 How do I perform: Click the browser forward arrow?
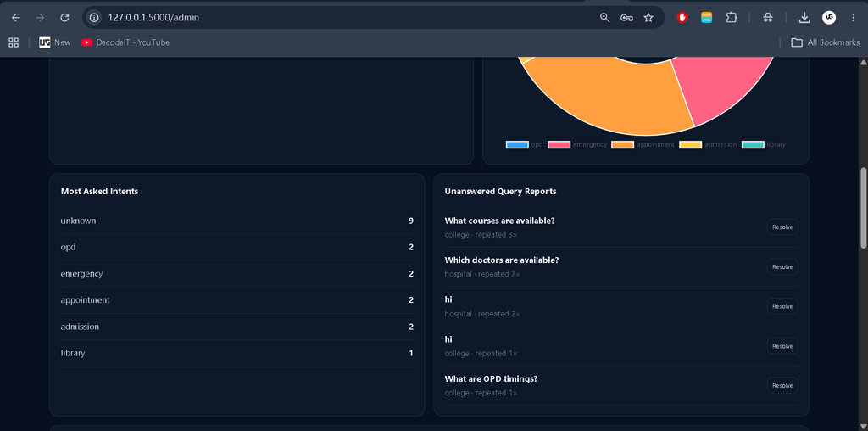point(40,18)
